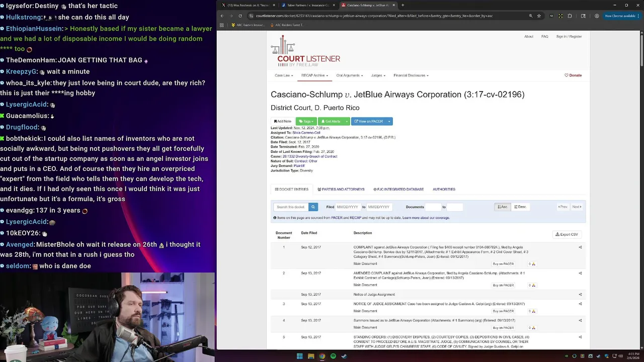Open the FAQ link

coord(545,37)
